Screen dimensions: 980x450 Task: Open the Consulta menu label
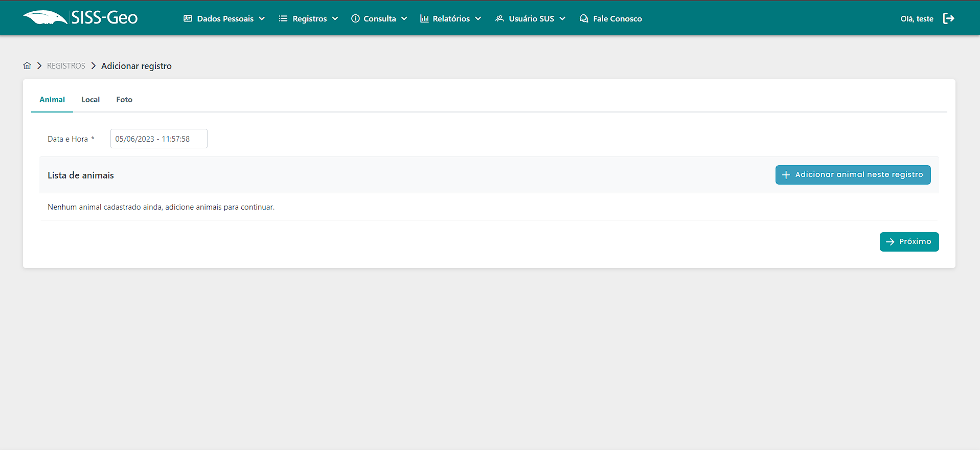380,18
